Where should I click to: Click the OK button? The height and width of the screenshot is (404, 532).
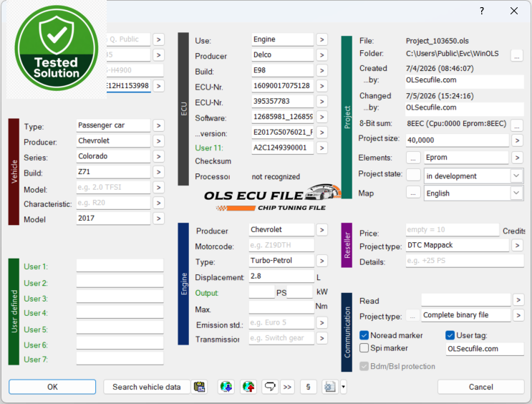52,387
